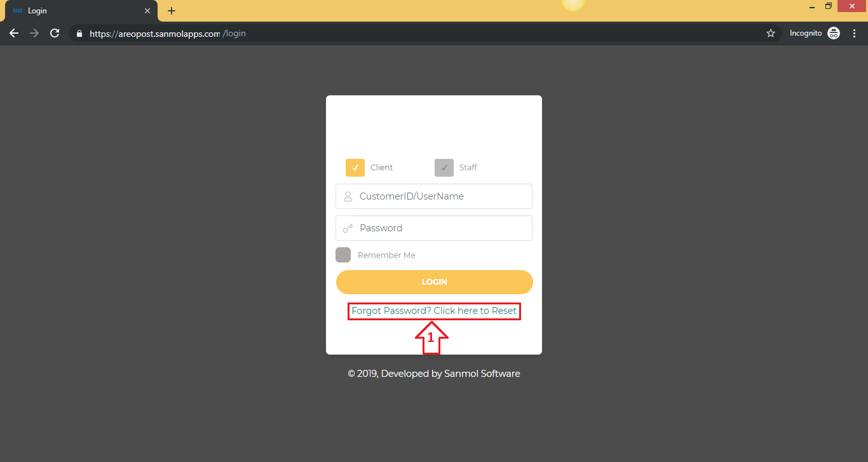Image resolution: width=868 pixels, height=462 pixels.
Task: Focus the Password field
Action: click(434, 228)
